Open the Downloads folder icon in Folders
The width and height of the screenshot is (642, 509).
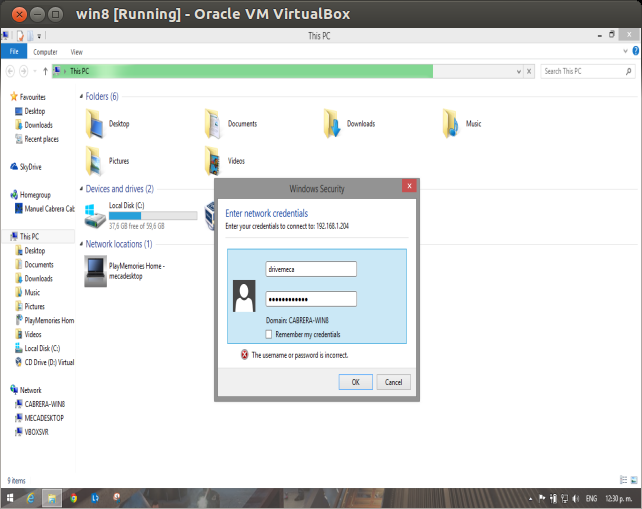click(332, 123)
